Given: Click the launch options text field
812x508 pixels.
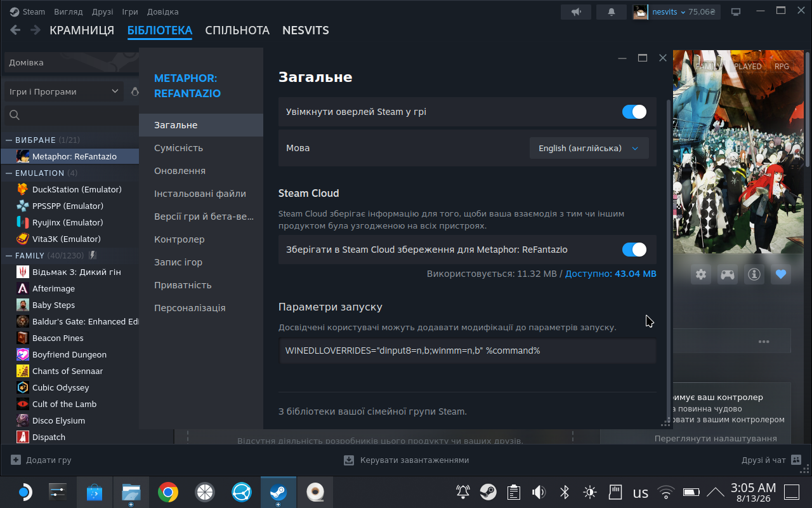Looking at the screenshot, I should [x=468, y=351].
